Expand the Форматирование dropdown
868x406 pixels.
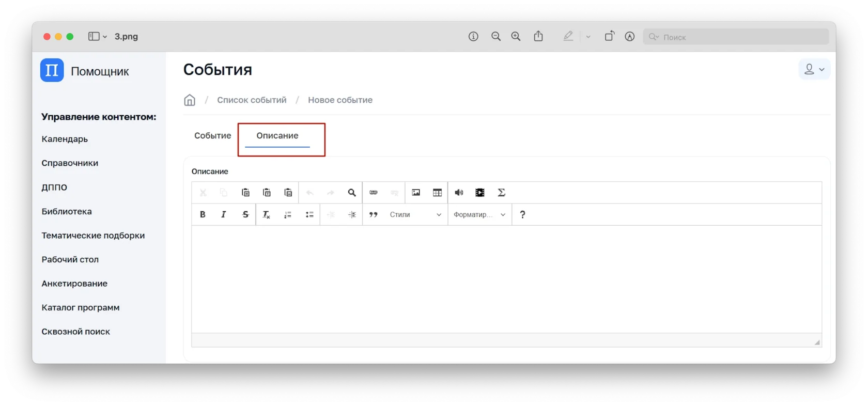click(479, 214)
